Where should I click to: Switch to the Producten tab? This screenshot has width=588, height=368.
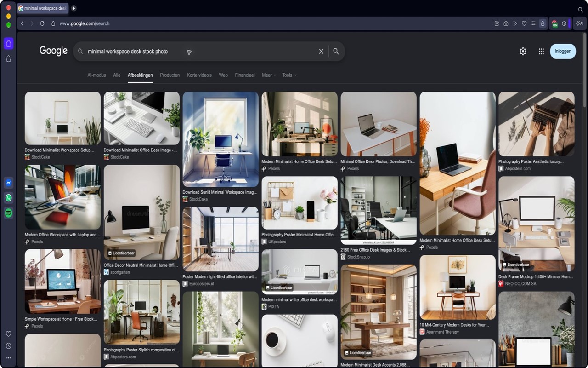coord(170,75)
